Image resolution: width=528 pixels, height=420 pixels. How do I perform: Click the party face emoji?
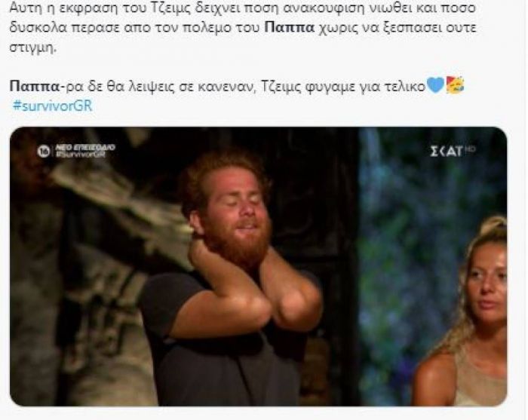tap(456, 84)
